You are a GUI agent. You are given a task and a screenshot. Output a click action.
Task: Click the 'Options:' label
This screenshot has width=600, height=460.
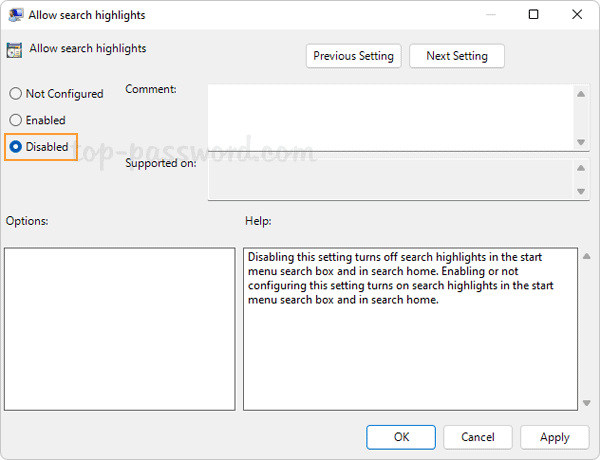27,221
